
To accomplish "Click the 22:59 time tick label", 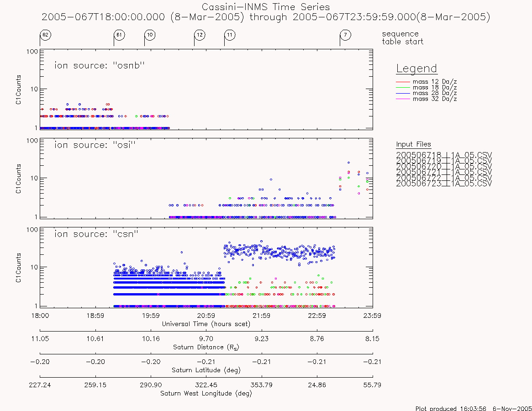I will point(317,316).
